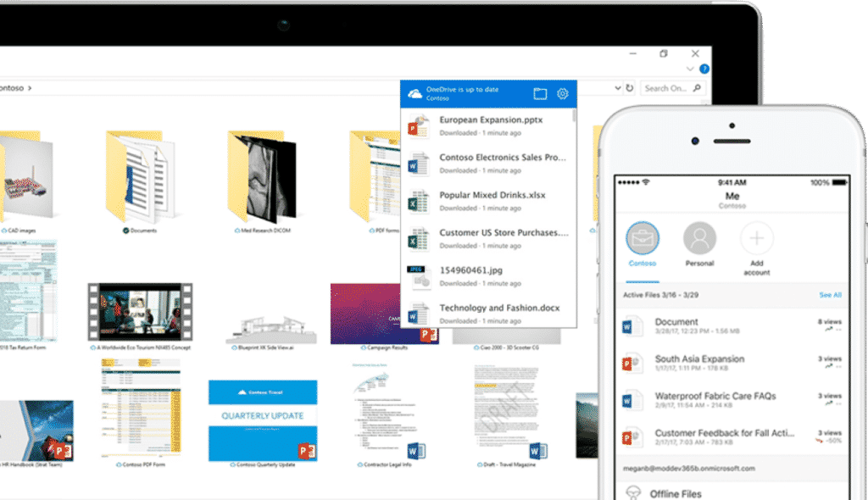Refresh the File Explorer address bar
Viewport: 868px width, 500px height.
(630, 87)
